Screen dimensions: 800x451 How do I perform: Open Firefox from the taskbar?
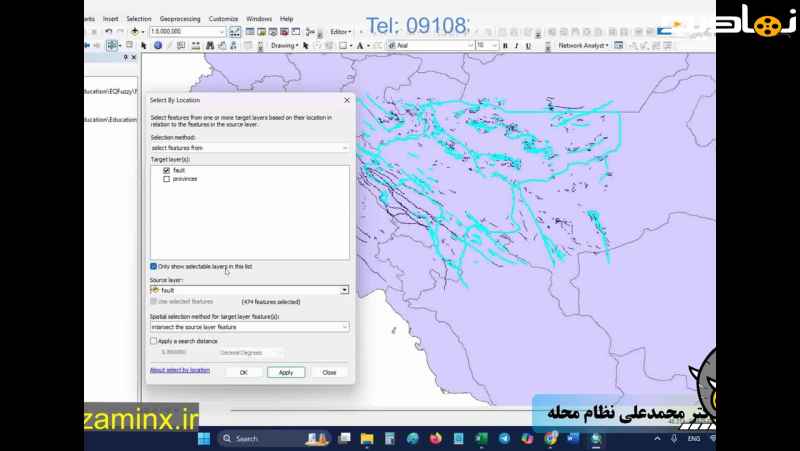(435, 439)
